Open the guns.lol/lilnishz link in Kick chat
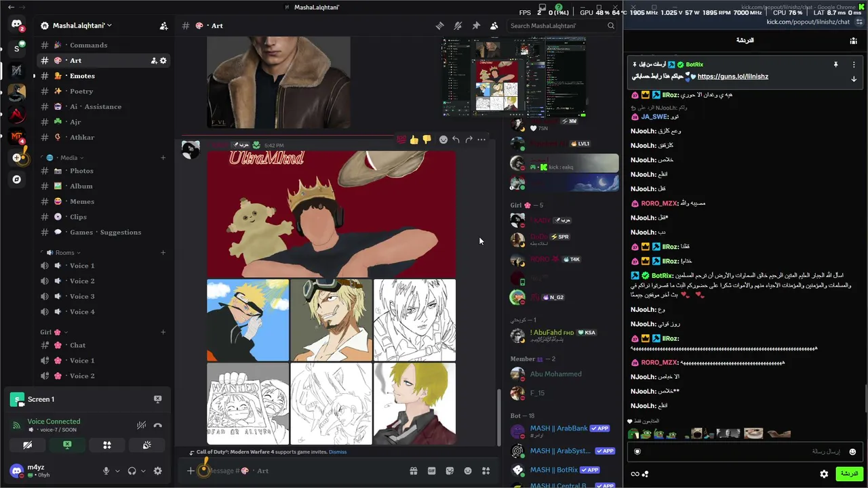The width and height of the screenshot is (868, 488). pos(732,77)
